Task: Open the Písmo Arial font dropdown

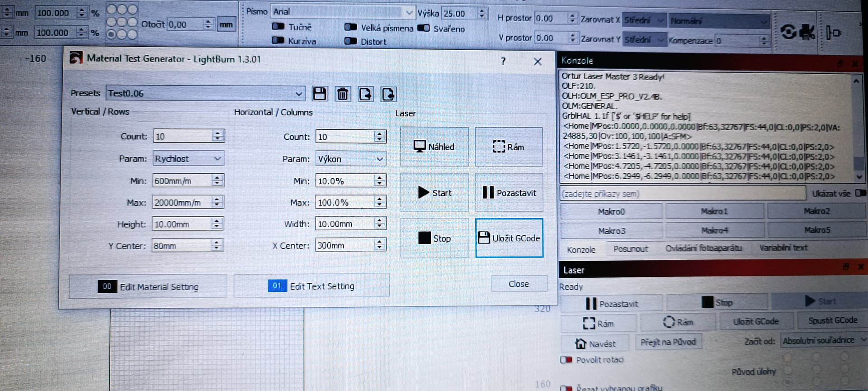Action: pyautogui.click(x=343, y=12)
